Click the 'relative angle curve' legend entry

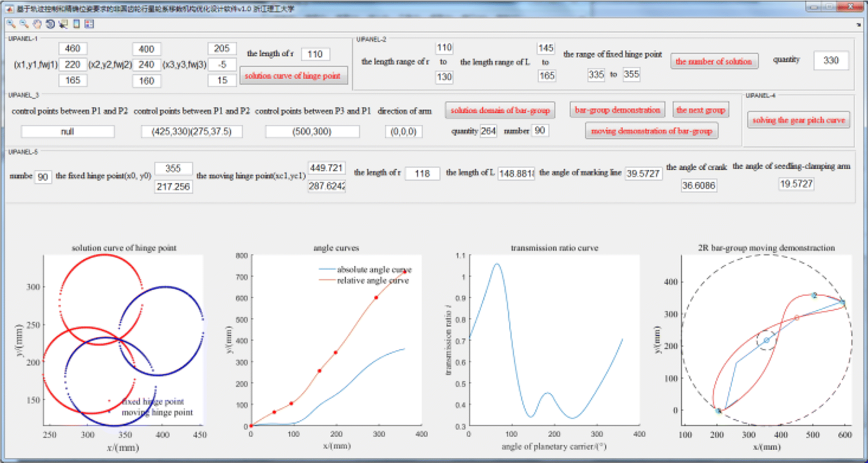click(373, 281)
